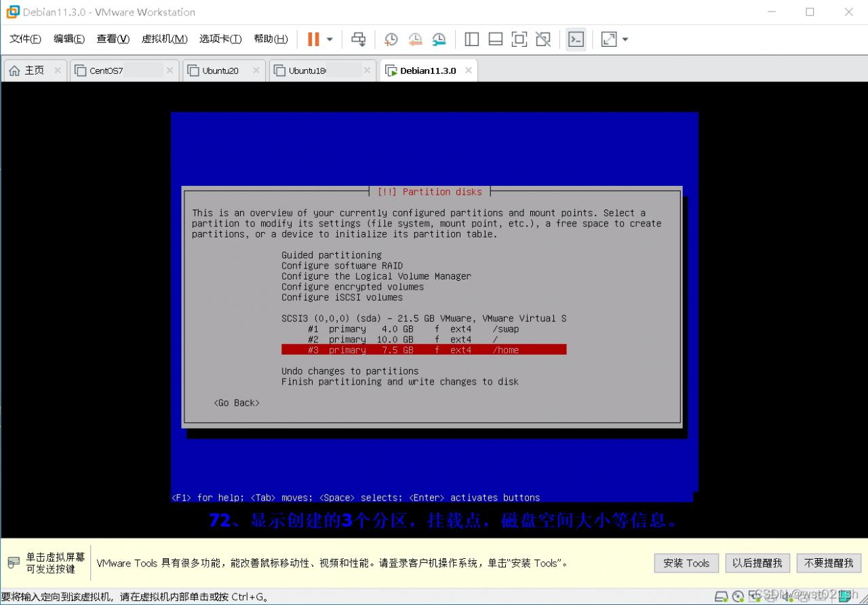Take a snapshot with the clock-plus icon
The height and width of the screenshot is (605, 868).
click(x=391, y=39)
